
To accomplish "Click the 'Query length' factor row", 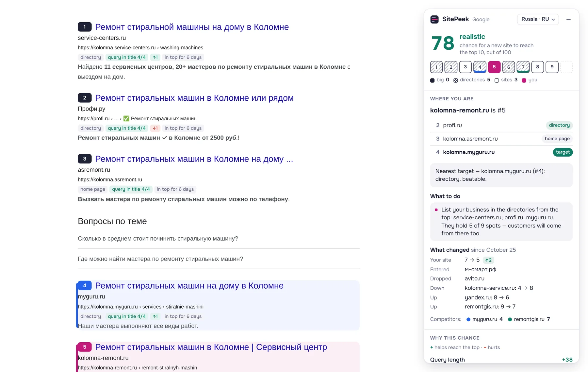I will [x=501, y=360].
